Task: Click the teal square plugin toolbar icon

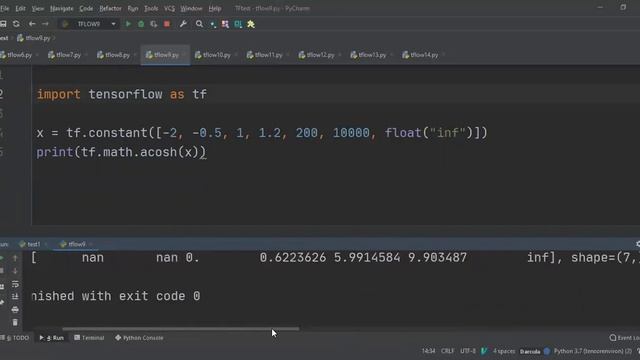Action: click(x=238, y=24)
